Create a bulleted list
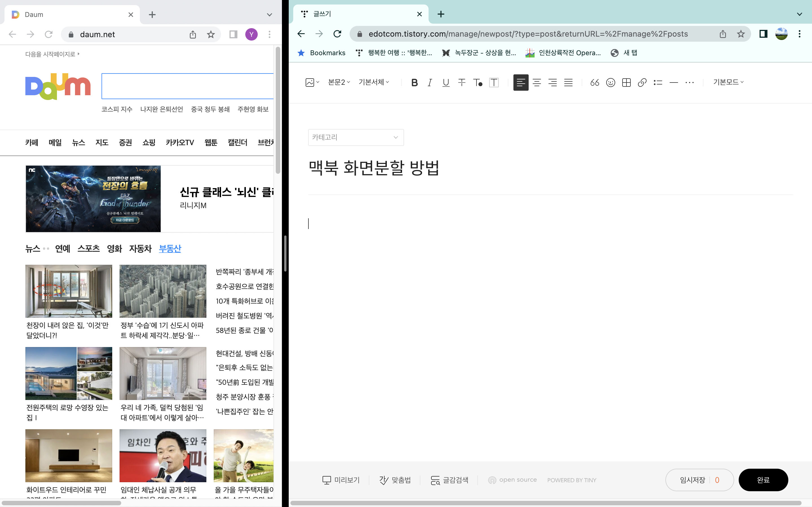The height and width of the screenshot is (507, 812). tap(658, 83)
